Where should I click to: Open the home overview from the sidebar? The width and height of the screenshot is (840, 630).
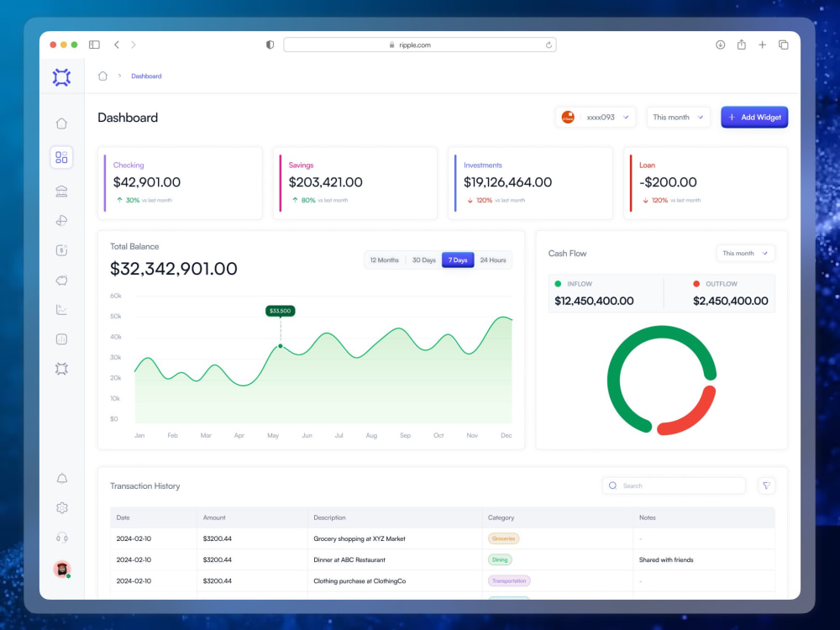pos(61,123)
